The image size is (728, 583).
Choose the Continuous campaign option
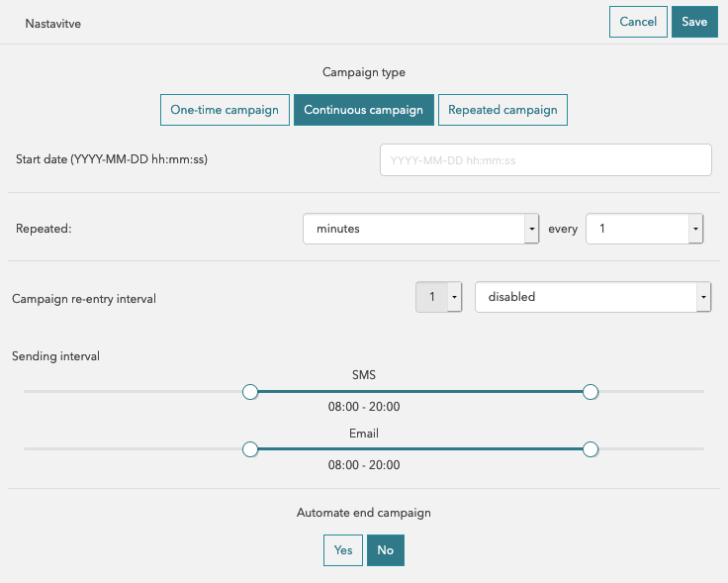click(363, 110)
